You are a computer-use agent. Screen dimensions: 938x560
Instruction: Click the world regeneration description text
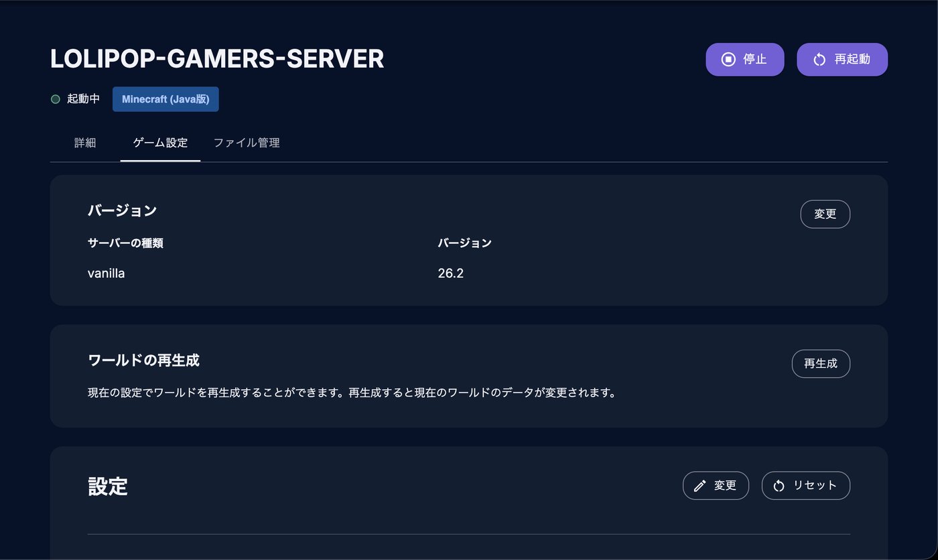(352, 393)
